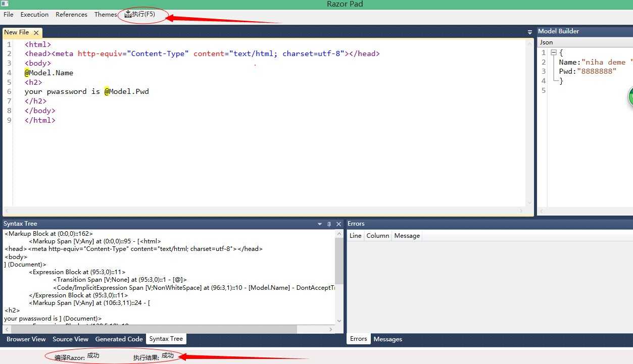Viewport: 633px width, 364px height.
Task: Click the meta http-equiv line in editor
Action: click(202, 54)
